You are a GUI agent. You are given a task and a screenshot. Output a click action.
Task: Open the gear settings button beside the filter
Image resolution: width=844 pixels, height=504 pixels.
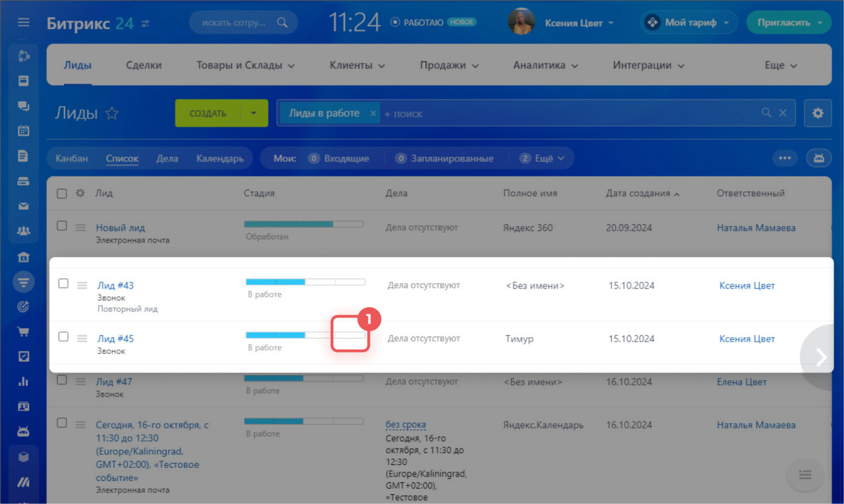pos(818,113)
